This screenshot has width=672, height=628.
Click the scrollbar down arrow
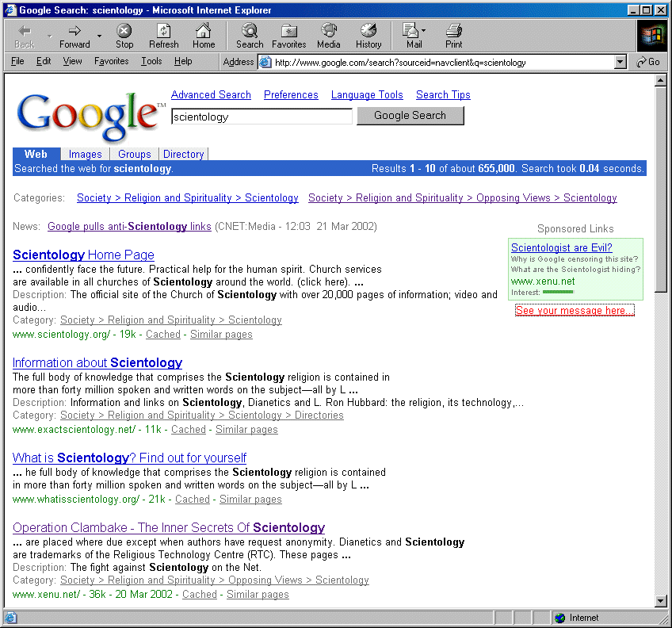(660, 601)
